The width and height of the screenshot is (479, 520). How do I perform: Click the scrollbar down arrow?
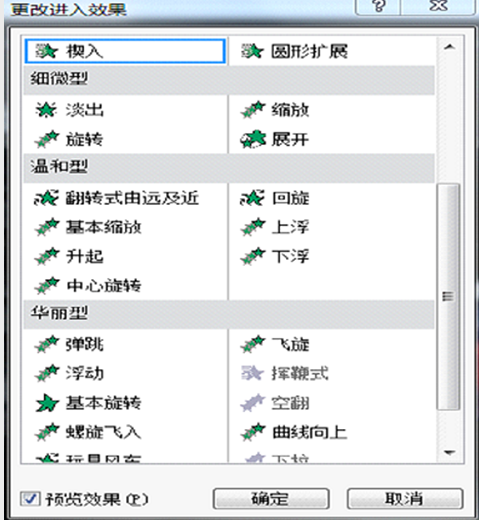coord(449,452)
